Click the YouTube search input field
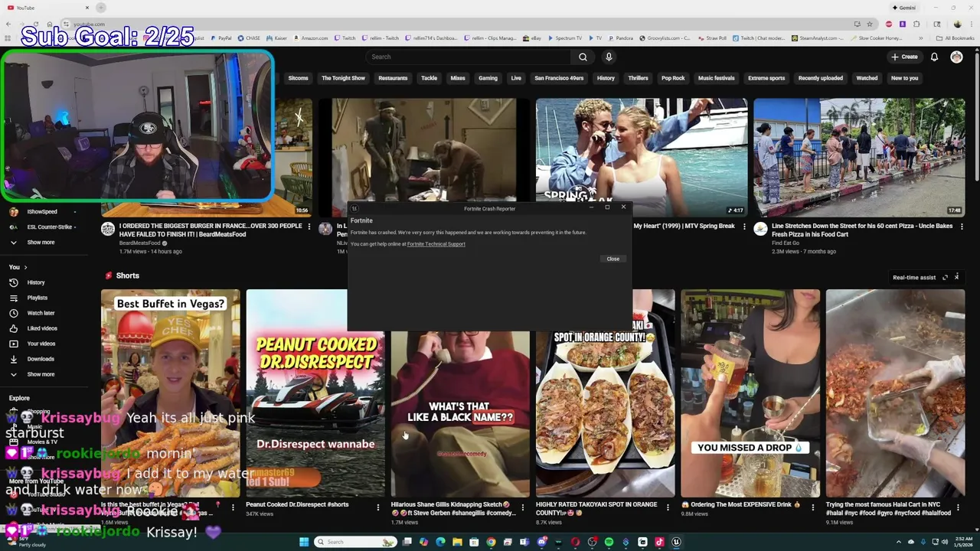The width and height of the screenshot is (980, 551). (x=469, y=57)
